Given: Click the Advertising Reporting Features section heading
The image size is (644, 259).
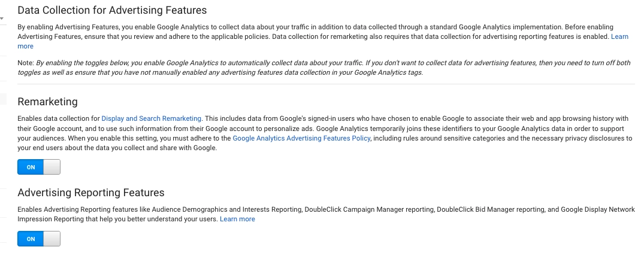Looking at the screenshot, I should pyautogui.click(x=91, y=193).
